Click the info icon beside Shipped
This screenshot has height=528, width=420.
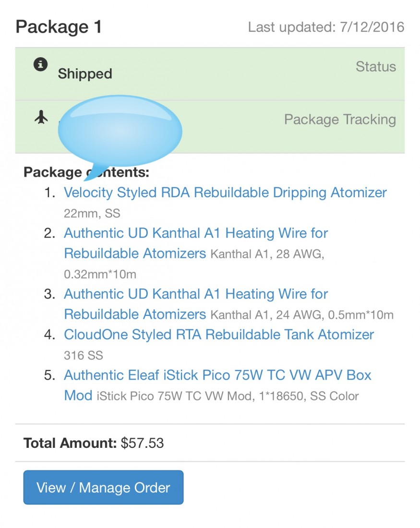(x=41, y=64)
